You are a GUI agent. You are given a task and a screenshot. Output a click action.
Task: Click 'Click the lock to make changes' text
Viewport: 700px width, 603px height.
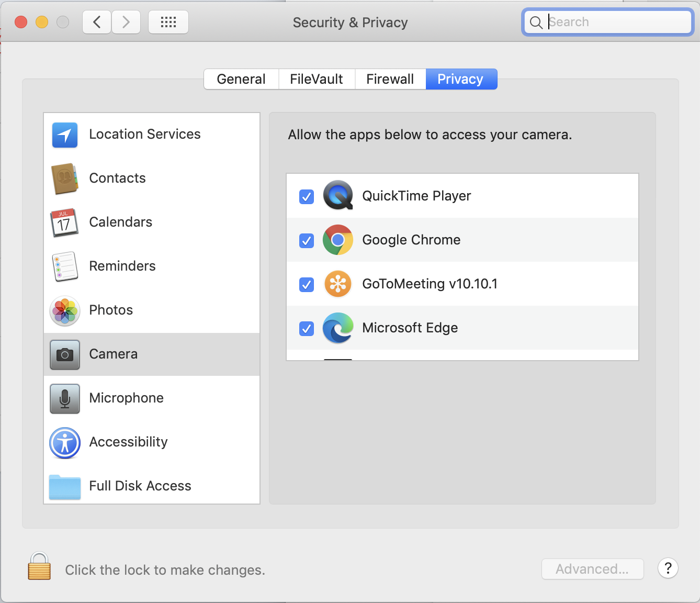click(165, 570)
